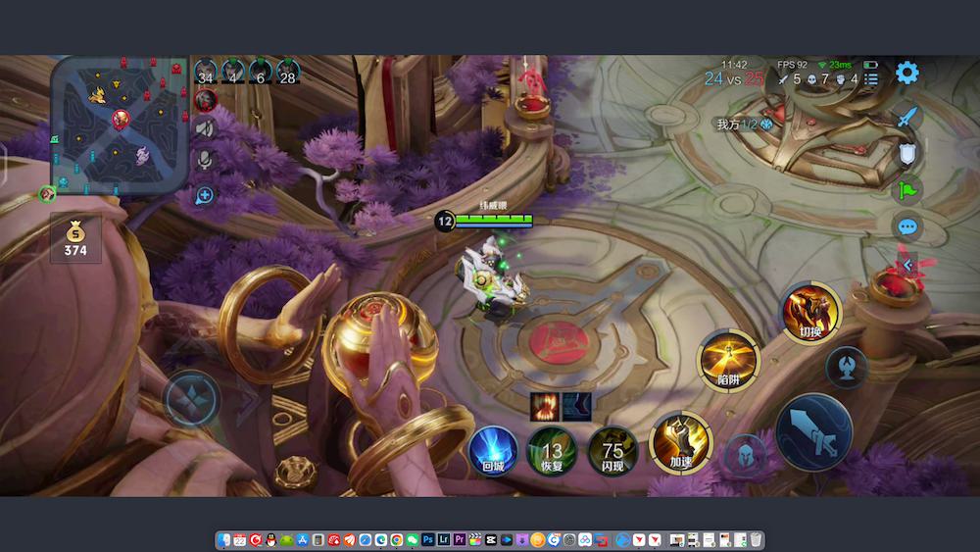
Task: Use the 回城 recall button
Action: click(x=493, y=451)
